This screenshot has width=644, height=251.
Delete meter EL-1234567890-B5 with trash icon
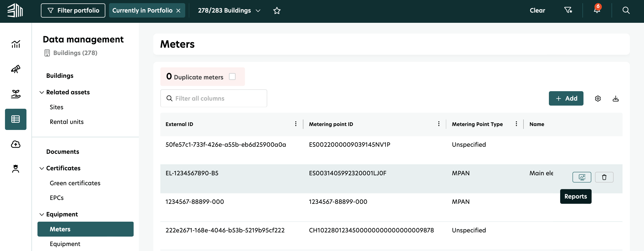[x=604, y=177]
